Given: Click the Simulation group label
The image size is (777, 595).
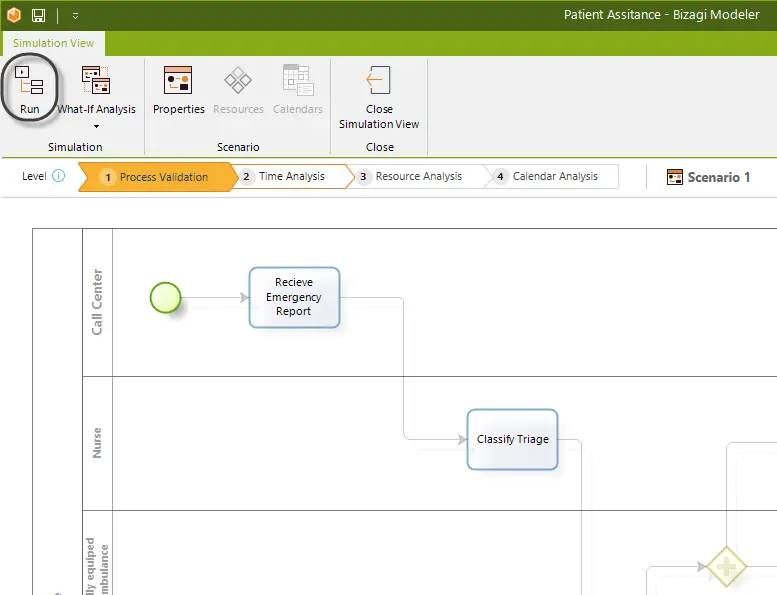Looking at the screenshot, I should [75, 147].
